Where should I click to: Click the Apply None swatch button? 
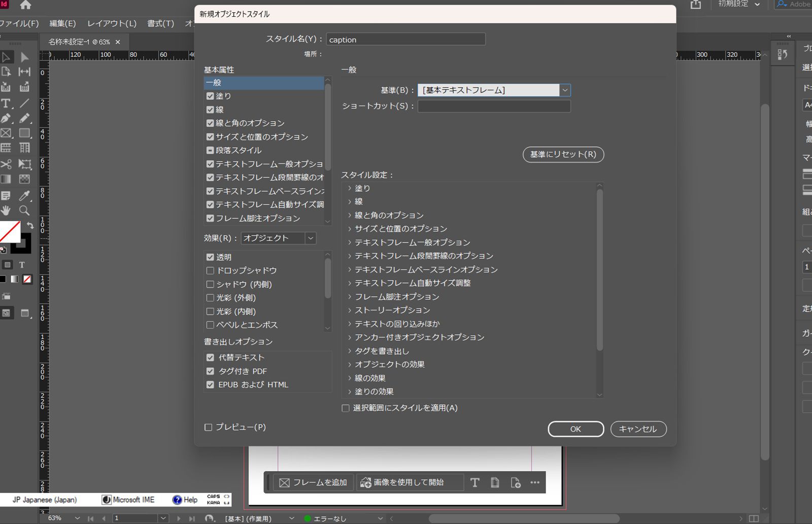tap(27, 280)
